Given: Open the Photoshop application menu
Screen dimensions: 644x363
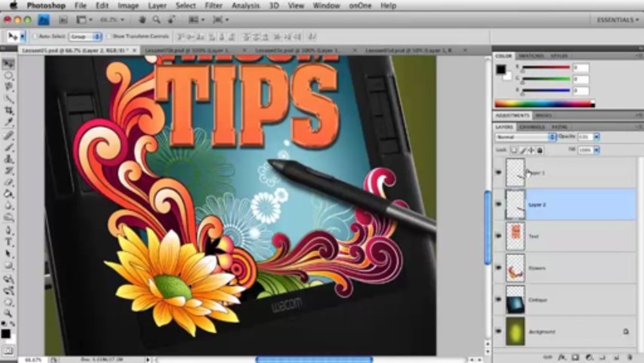Looking at the screenshot, I should pyautogui.click(x=46, y=6).
